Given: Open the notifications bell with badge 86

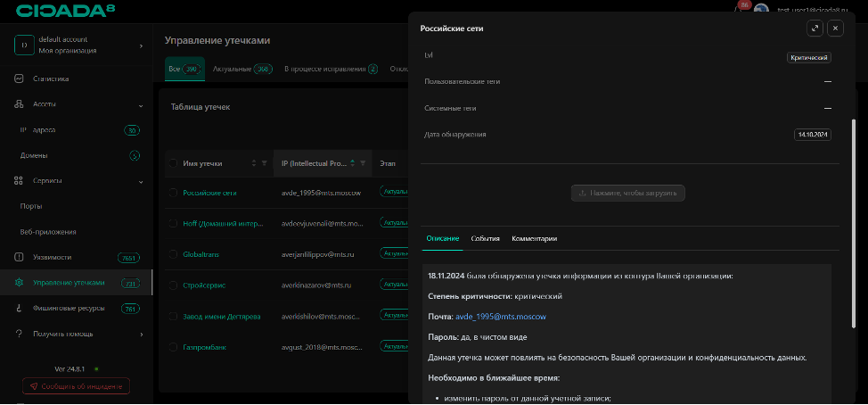Looking at the screenshot, I should pos(740,9).
